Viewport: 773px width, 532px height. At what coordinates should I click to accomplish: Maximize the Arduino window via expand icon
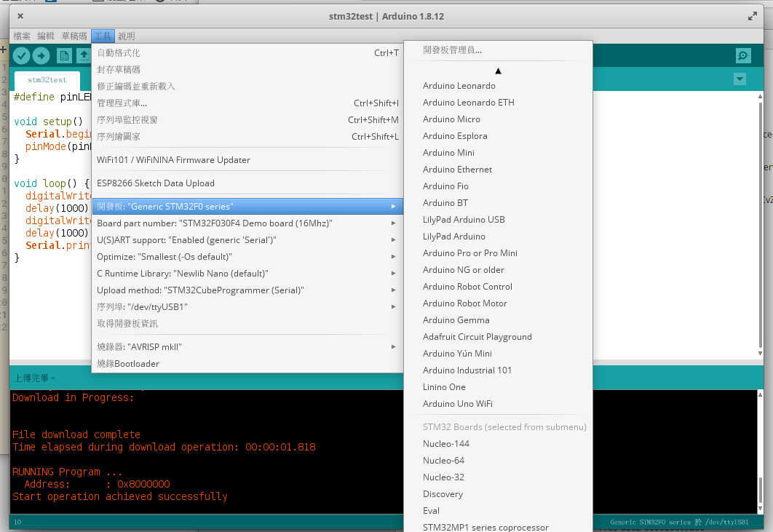click(753, 16)
